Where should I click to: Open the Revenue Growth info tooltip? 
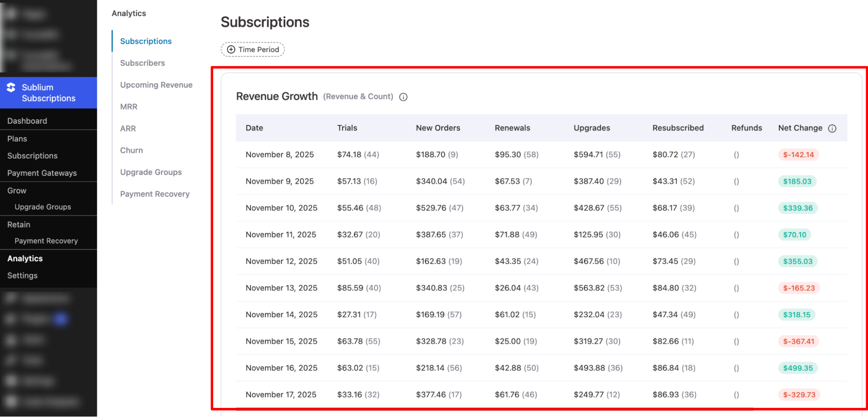pyautogui.click(x=403, y=97)
